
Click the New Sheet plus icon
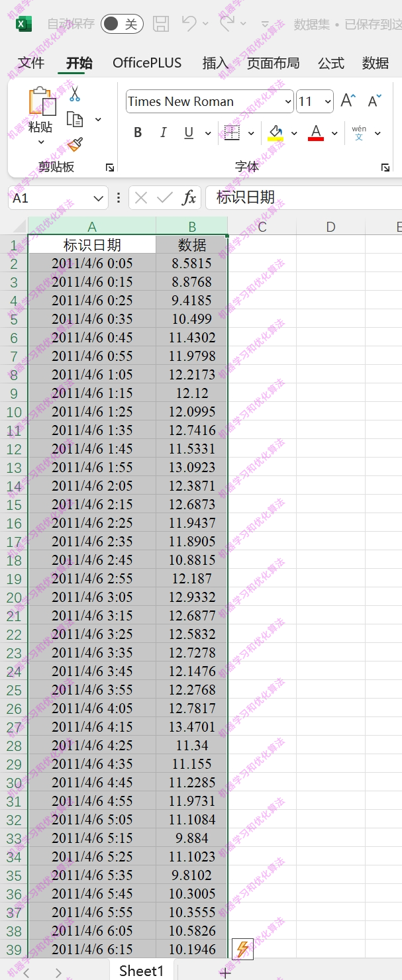pyautogui.click(x=225, y=972)
